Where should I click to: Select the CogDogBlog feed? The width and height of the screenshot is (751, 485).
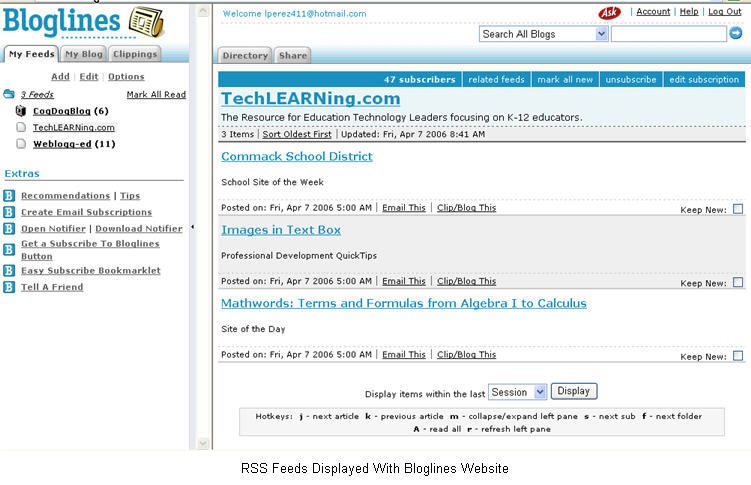(62, 111)
